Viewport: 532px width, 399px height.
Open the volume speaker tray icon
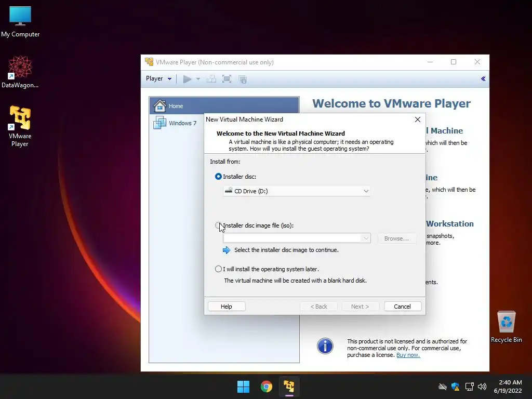point(482,387)
